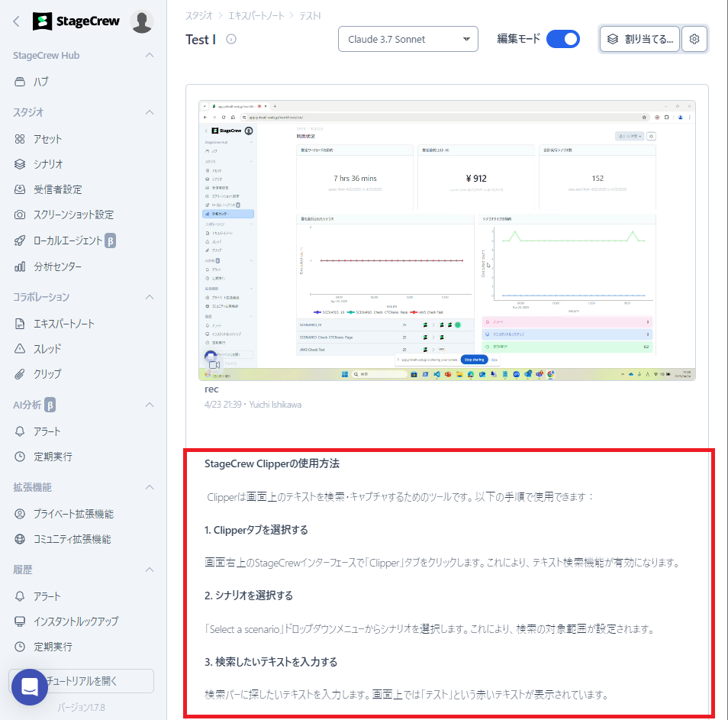
Task: Click the スタジオ breadcrumb link
Action: point(198,15)
